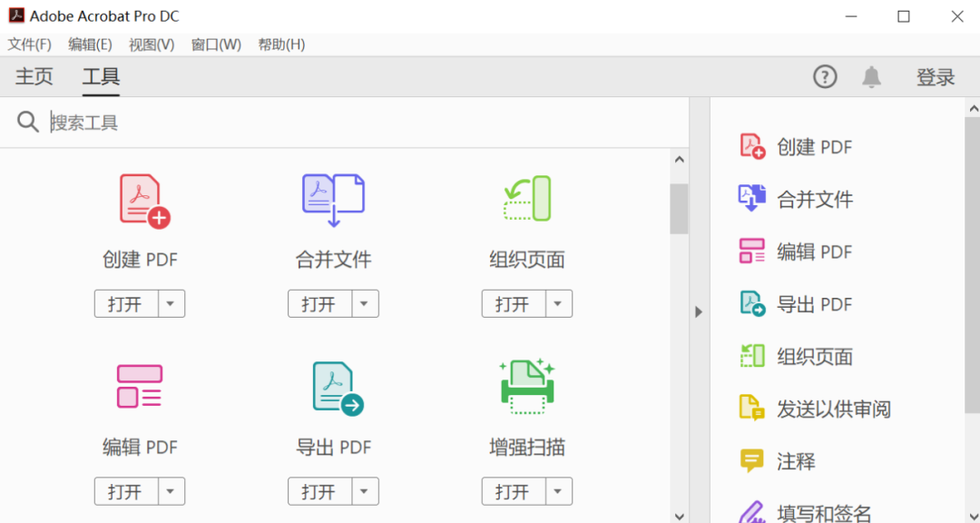Focus the 搜索工具 search field

(x=368, y=122)
